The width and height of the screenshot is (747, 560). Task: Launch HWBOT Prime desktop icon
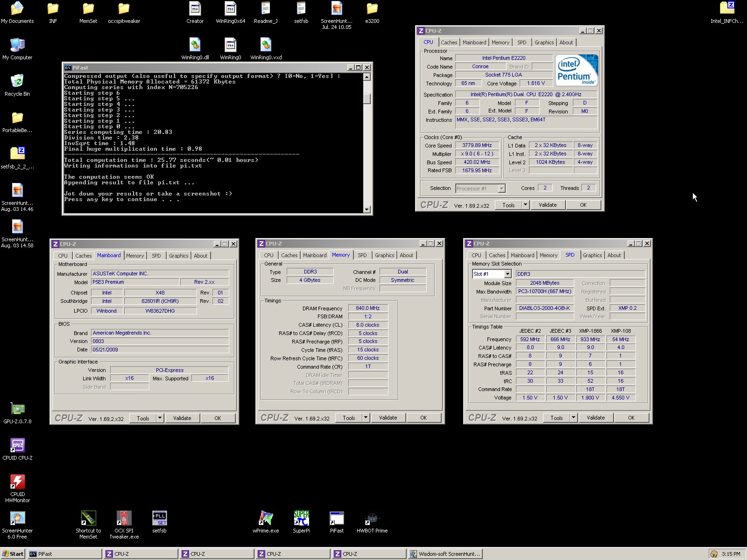[372, 522]
